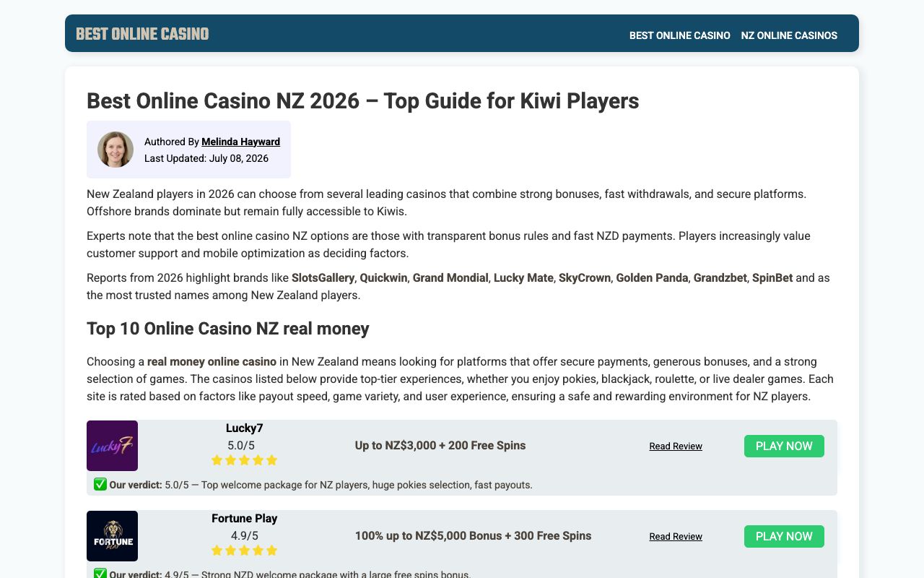The width and height of the screenshot is (924, 578).
Task: Open Melinda Hayward author link
Action: (x=240, y=142)
